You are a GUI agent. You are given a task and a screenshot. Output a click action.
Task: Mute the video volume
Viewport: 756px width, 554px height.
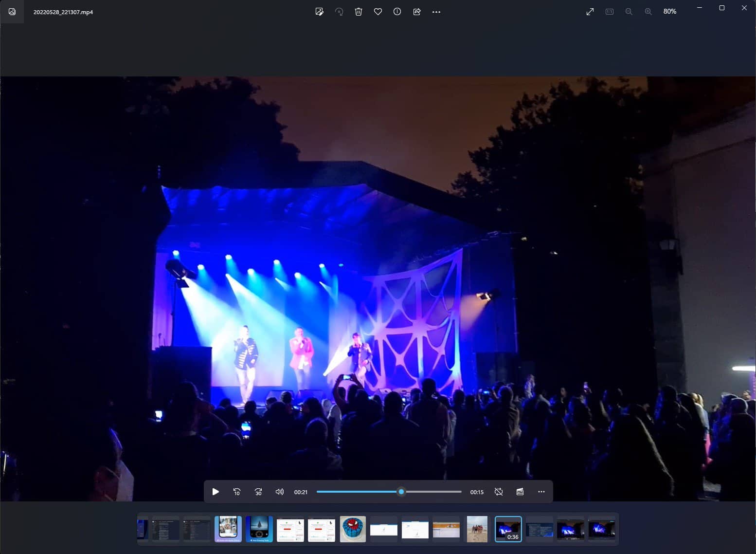[280, 492]
